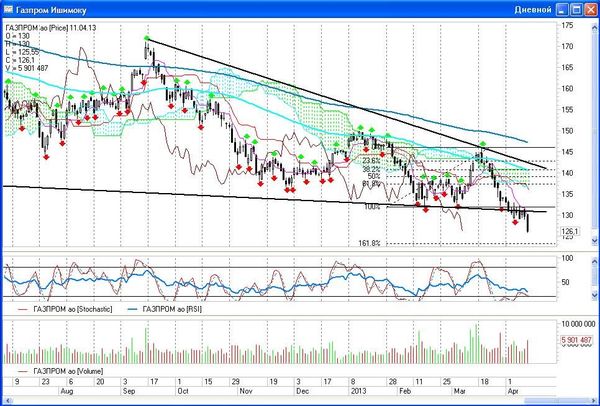Click the V = 5 901 487 volume text in header

[27, 68]
